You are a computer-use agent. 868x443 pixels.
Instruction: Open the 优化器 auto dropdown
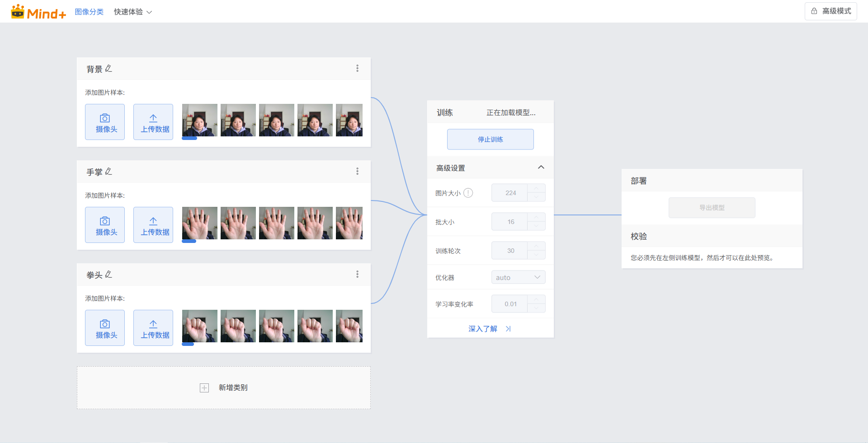[x=518, y=277]
